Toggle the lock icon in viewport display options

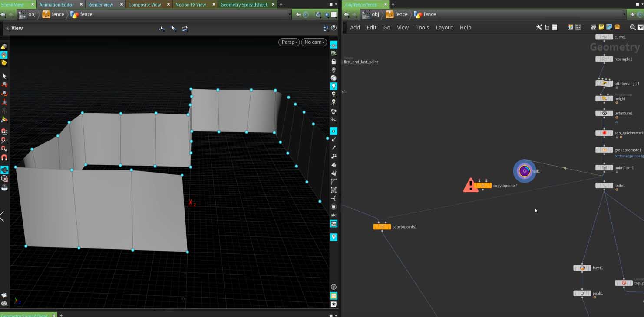point(334,62)
